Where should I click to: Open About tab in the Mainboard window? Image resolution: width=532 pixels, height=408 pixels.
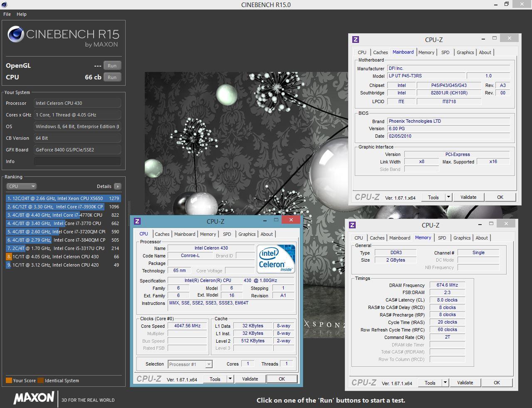pos(485,52)
